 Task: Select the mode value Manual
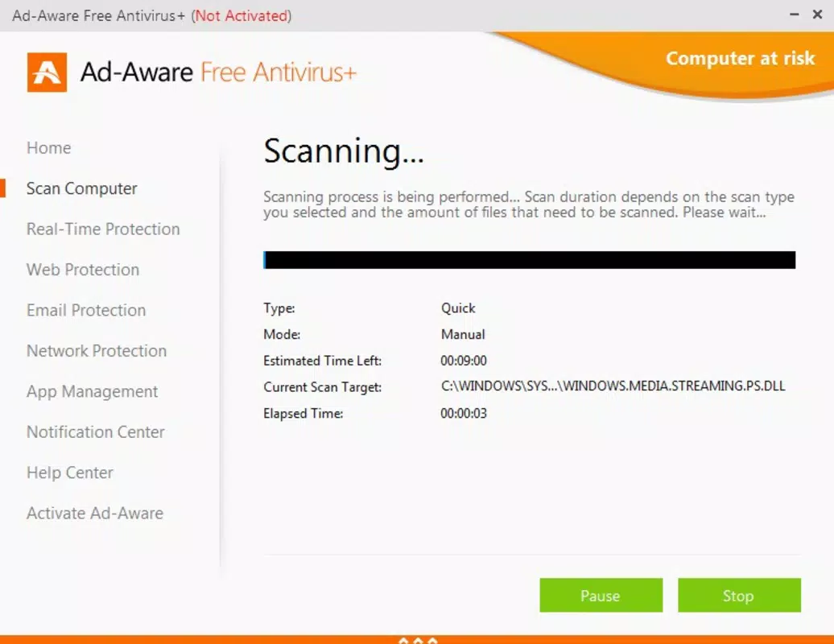click(463, 335)
